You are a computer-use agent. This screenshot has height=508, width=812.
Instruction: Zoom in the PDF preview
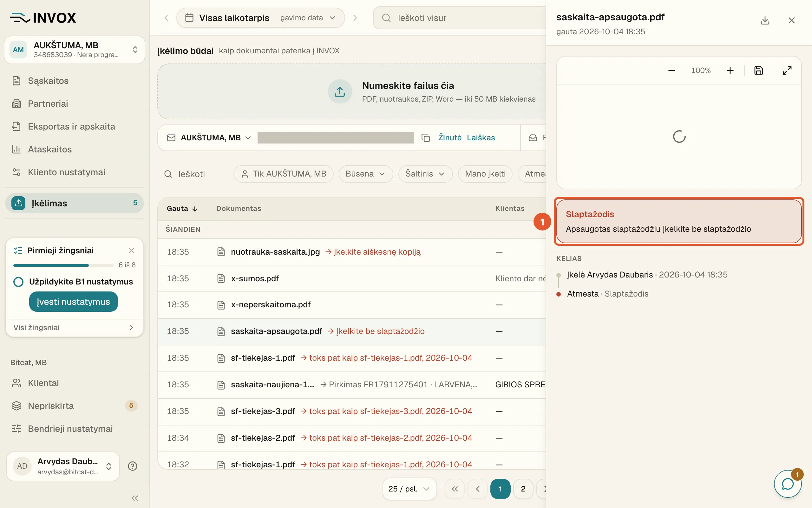(730, 70)
